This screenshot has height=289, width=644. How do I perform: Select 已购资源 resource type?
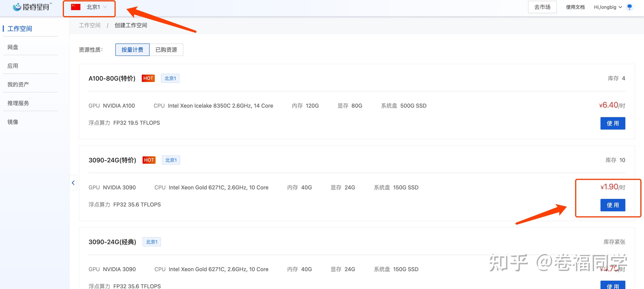(x=166, y=50)
